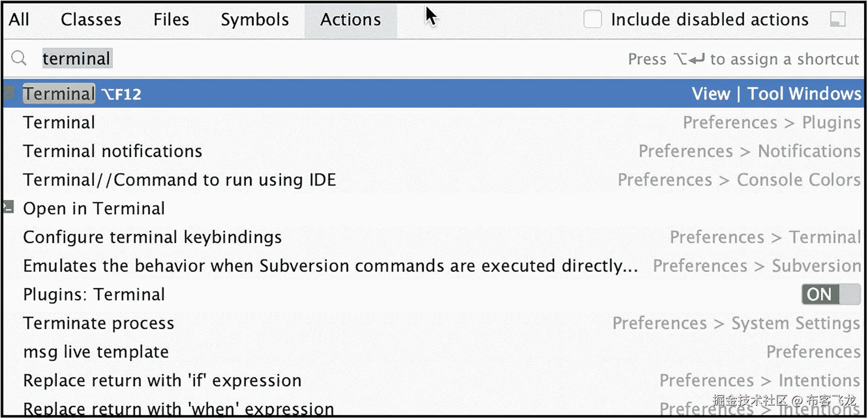Open the Symbols tab
This screenshot has width=868, height=419.
coord(254,20)
